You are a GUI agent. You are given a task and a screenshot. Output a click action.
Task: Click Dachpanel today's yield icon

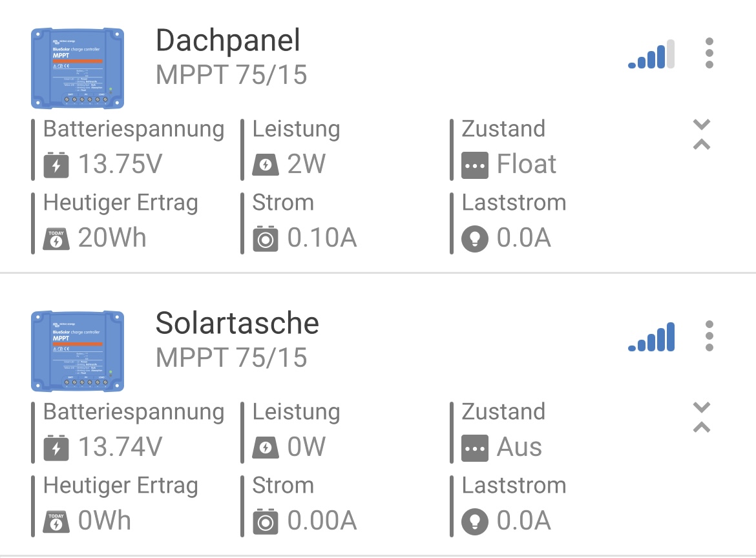pos(56,239)
